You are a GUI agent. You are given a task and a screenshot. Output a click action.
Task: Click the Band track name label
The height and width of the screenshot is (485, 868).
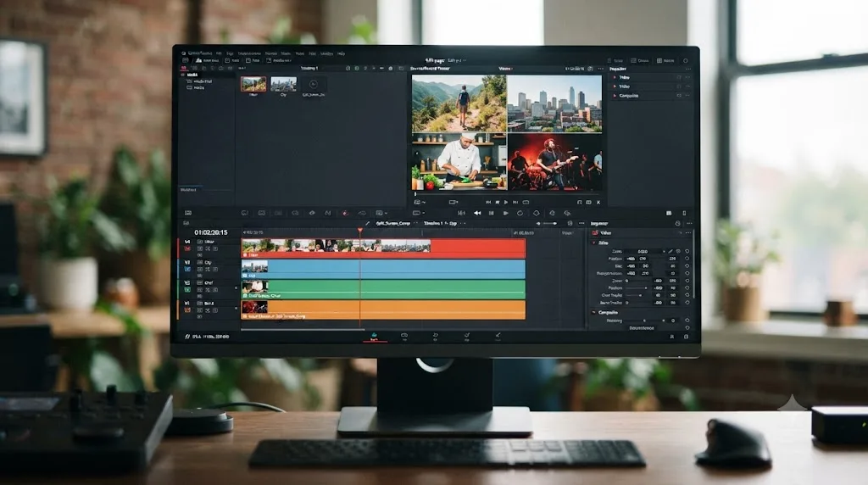(x=209, y=304)
